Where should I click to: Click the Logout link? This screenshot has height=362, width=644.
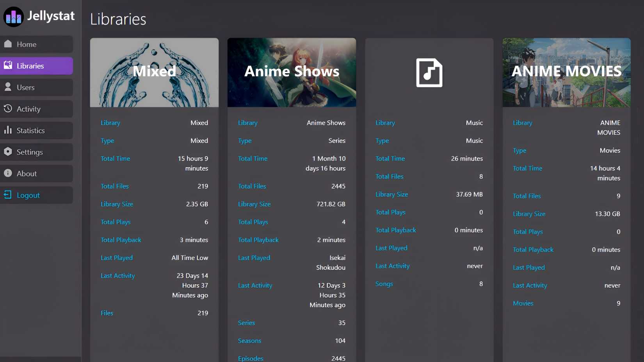click(x=37, y=195)
